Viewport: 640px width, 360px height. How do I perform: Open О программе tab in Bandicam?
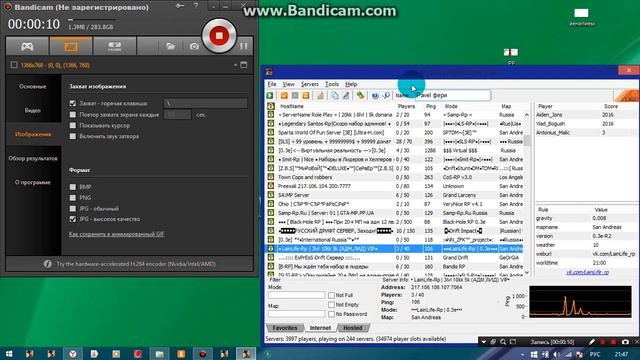tap(33, 182)
